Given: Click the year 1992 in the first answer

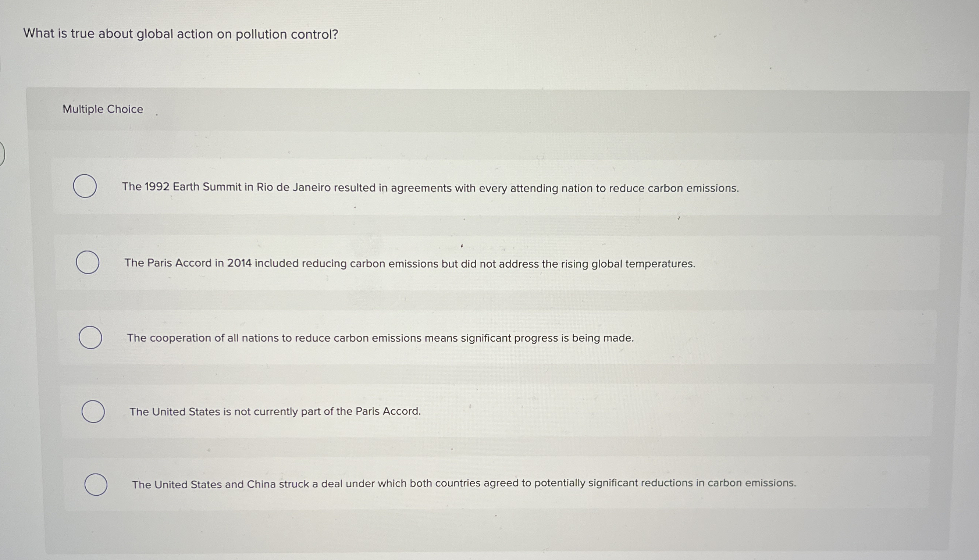Looking at the screenshot, I should (x=157, y=187).
